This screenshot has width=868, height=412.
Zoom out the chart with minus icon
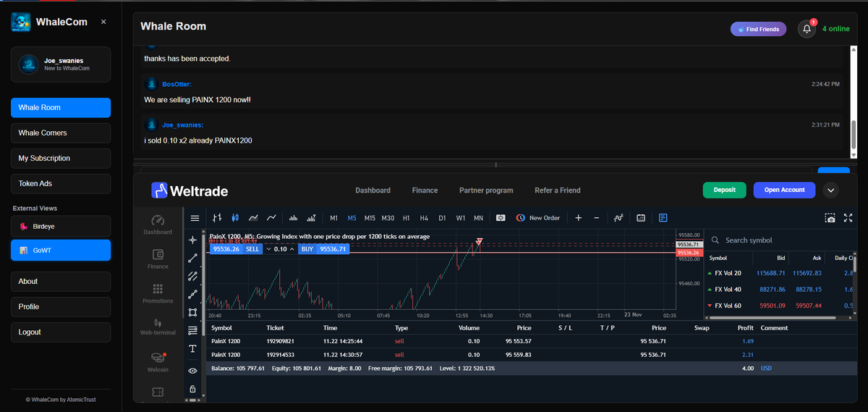(x=596, y=218)
